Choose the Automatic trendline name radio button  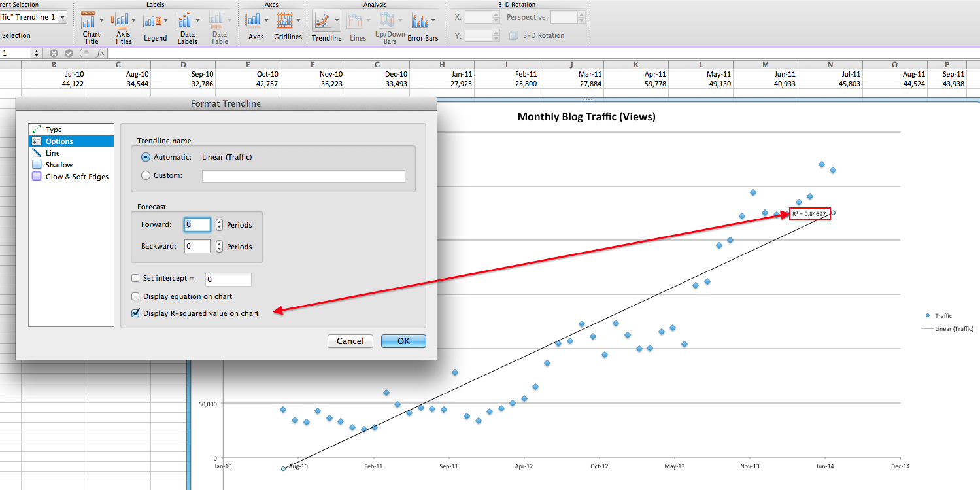click(146, 157)
